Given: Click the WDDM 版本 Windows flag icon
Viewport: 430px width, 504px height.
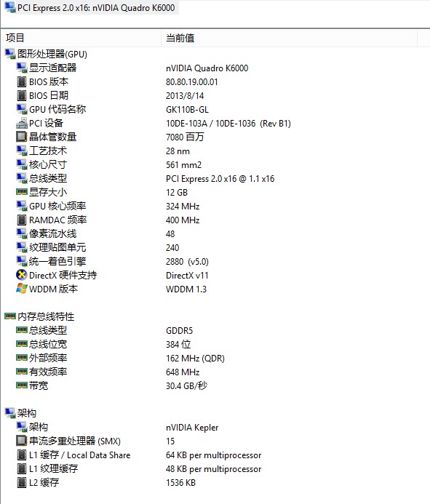Looking at the screenshot, I should tap(22, 289).
